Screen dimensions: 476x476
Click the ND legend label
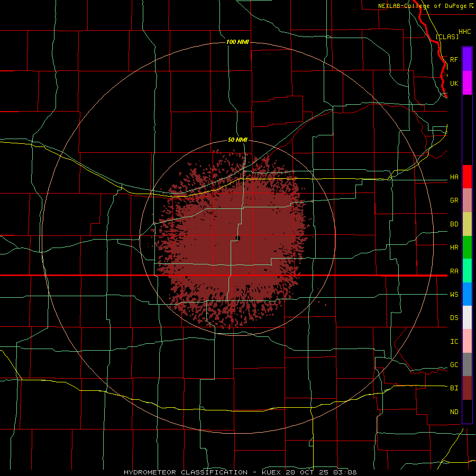coord(454,412)
